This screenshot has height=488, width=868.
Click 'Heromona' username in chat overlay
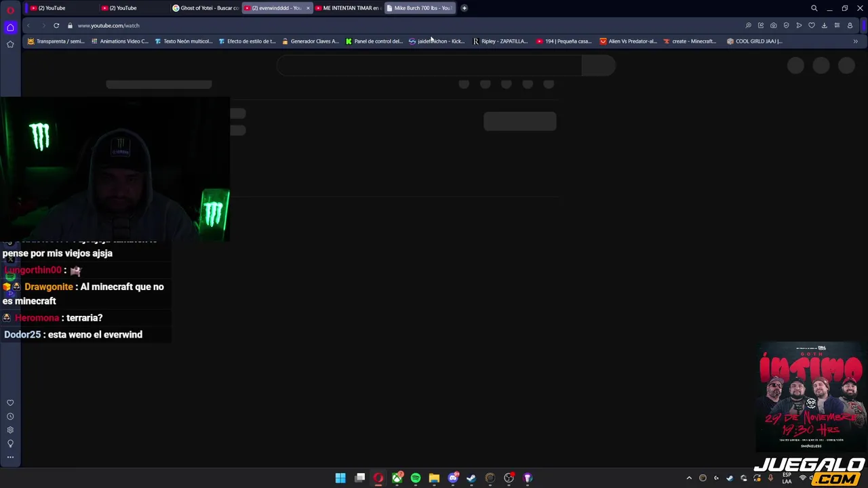(x=37, y=318)
